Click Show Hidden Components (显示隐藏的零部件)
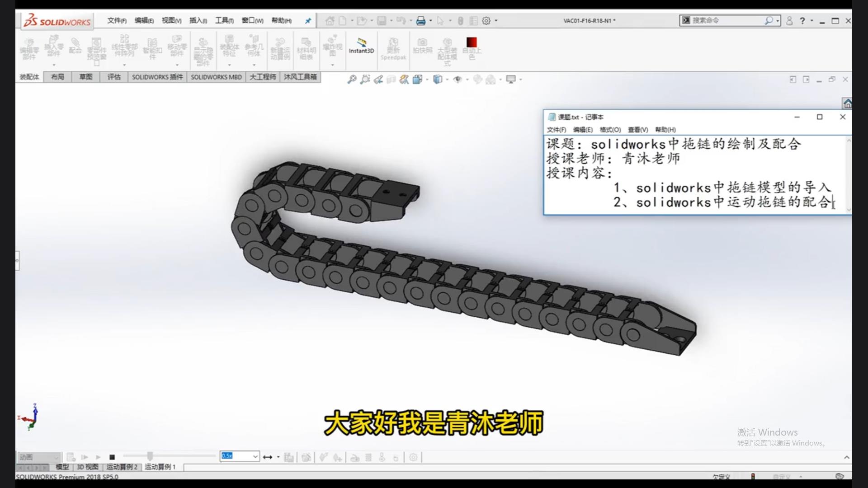Image resolution: width=868 pixels, height=488 pixels. pos(203,52)
